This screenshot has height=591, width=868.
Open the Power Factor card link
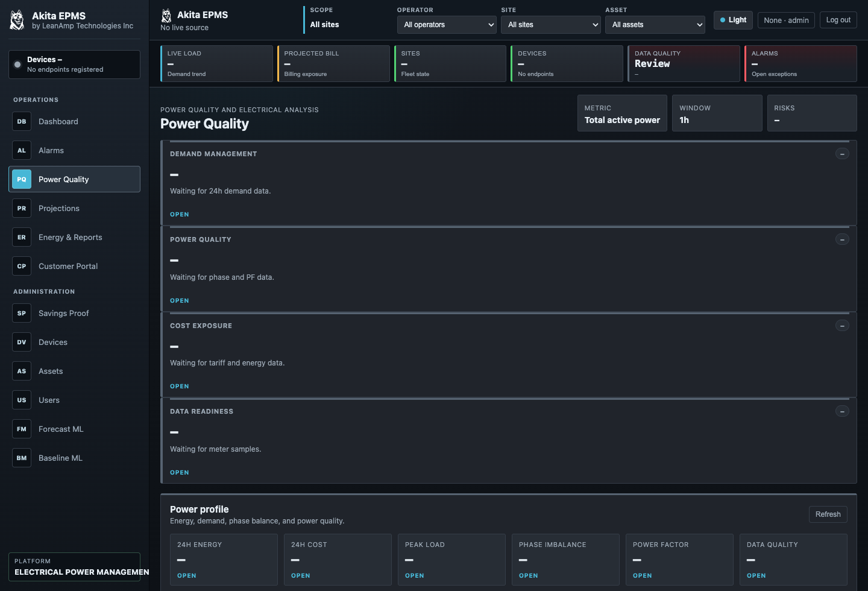click(x=643, y=576)
